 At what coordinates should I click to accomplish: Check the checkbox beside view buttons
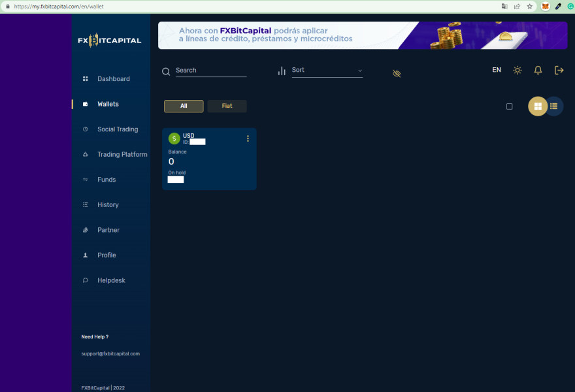pos(510,106)
